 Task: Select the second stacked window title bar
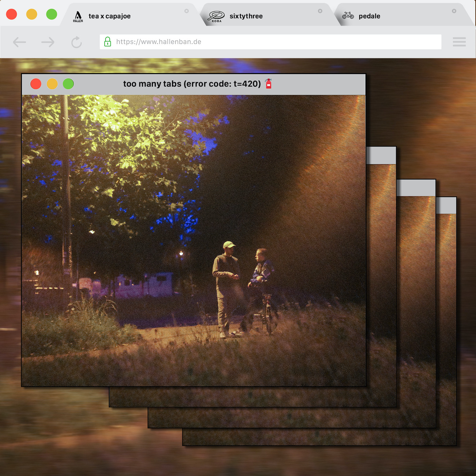(x=381, y=156)
